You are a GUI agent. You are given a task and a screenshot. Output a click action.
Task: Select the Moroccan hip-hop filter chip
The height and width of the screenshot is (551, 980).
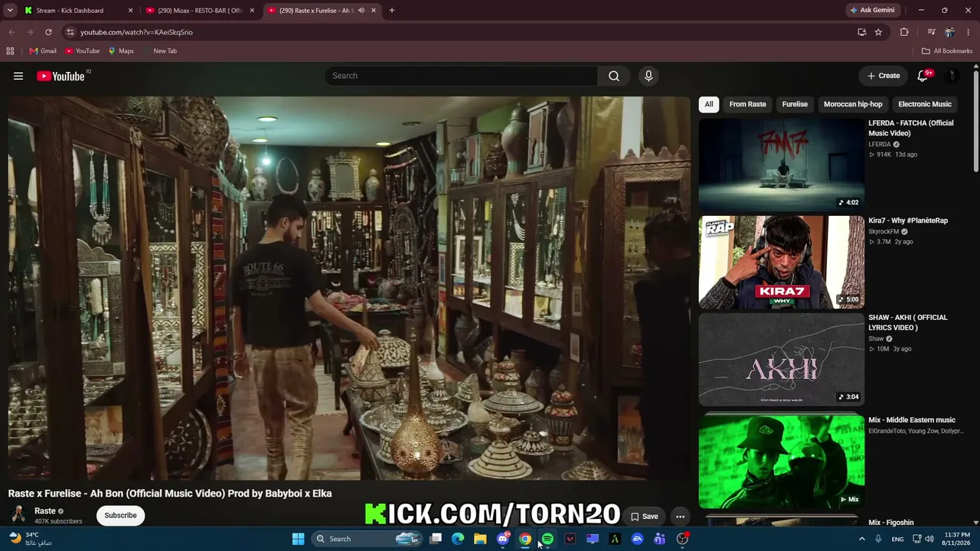853,104
